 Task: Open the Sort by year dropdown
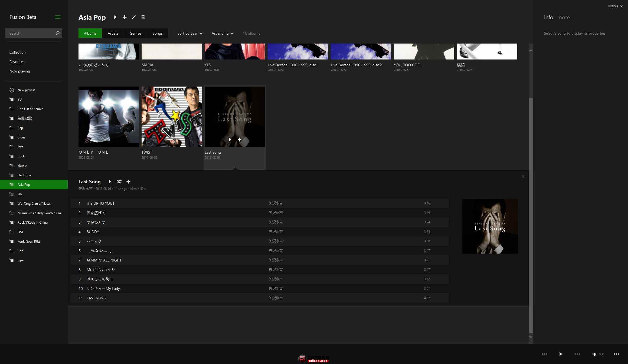click(190, 33)
